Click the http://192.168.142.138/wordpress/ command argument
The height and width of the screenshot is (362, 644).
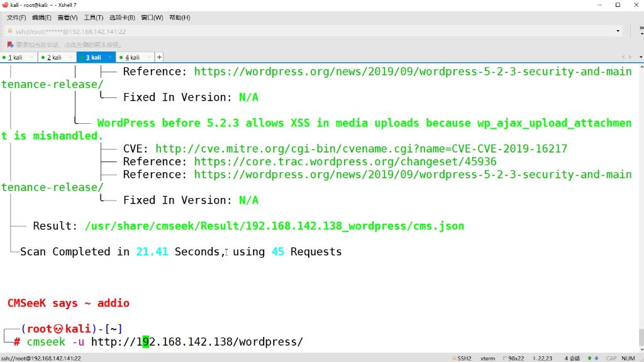tap(197, 342)
